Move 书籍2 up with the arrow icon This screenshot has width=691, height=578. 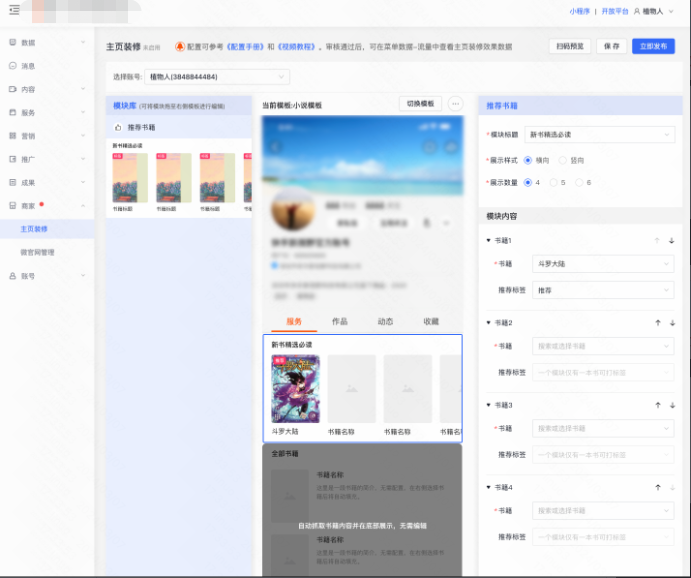pyautogui.click(x=657, y=323)
